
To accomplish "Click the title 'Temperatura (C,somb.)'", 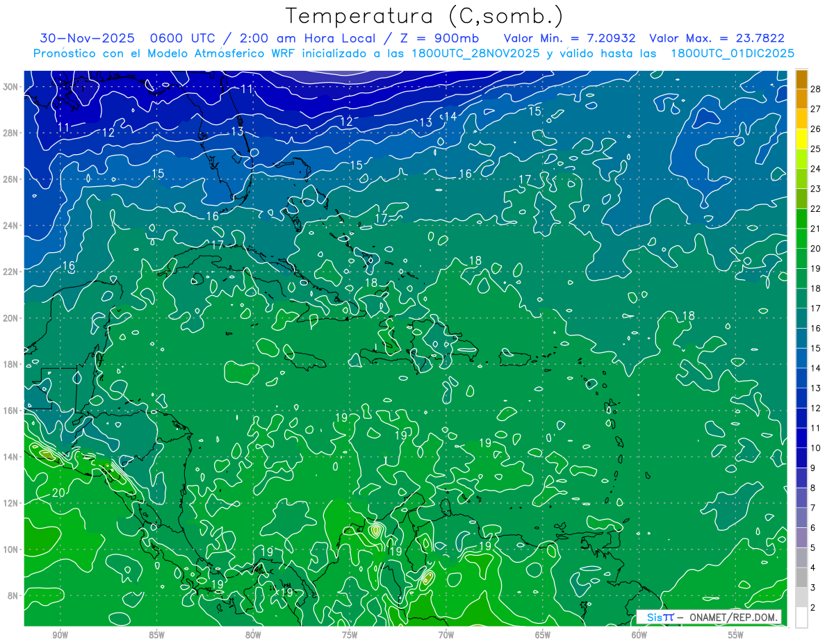I will tap(425, 16).
